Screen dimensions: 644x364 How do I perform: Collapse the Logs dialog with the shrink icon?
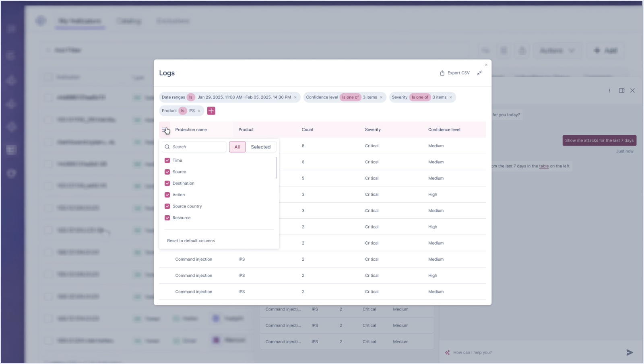(x=479, y=73)
